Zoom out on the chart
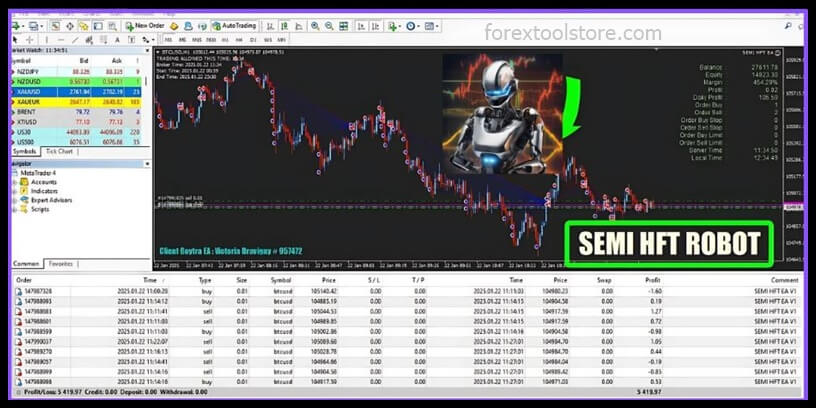The width and height of the screenshot is (816, 408). tap(329, 26)
